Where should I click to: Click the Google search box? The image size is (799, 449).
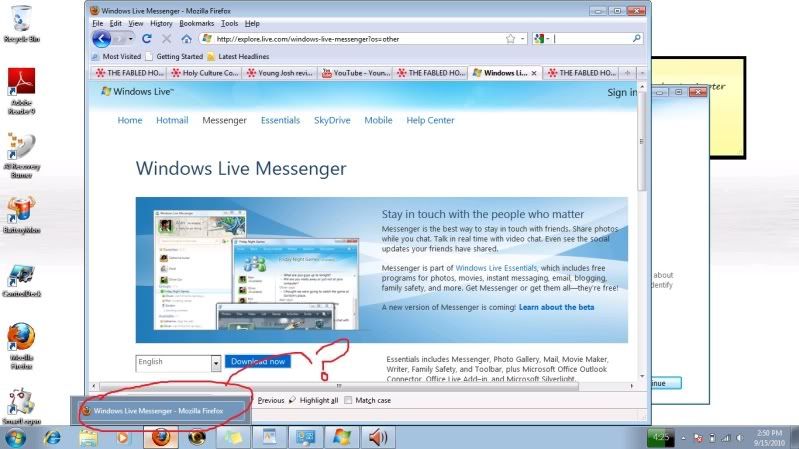[591, 39]
